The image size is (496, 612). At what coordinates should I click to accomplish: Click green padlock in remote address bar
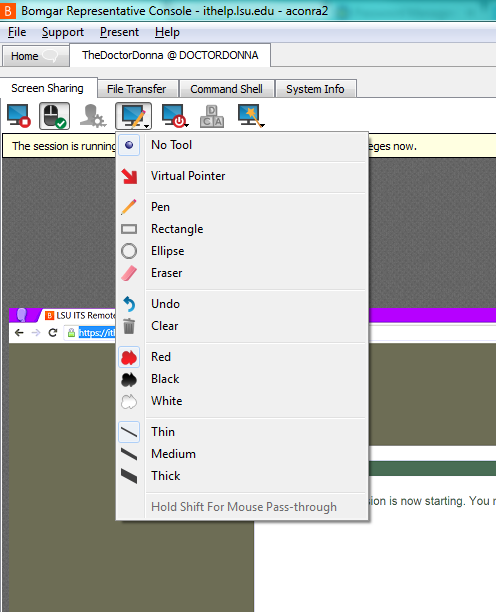click(71, 333)
